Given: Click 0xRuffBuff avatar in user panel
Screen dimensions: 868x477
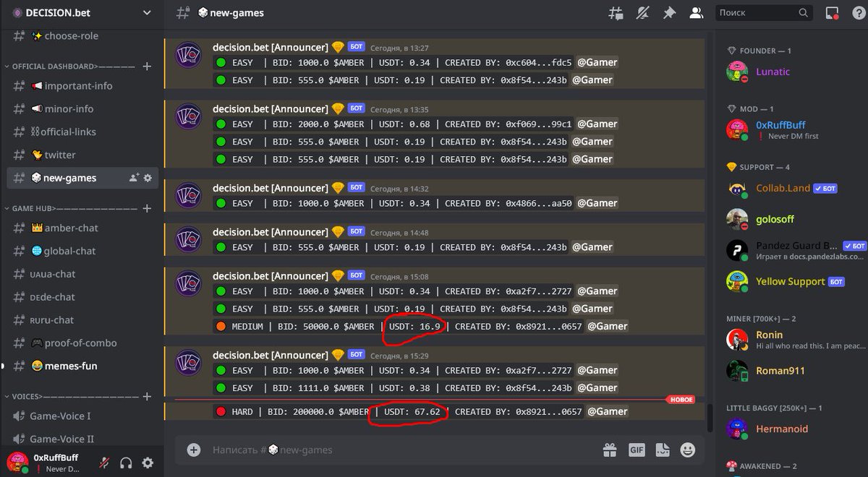Looking at the screenshot, I should (x=17, y=463).
